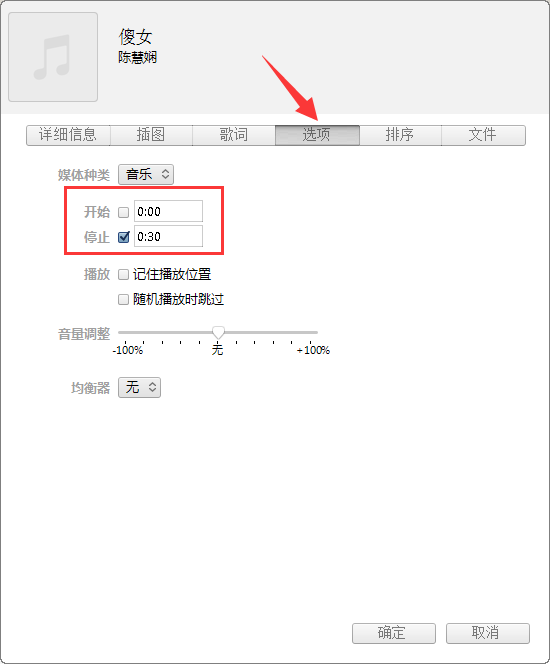Click the stop time field showing 0:30
This screenshot has width=550, height=664.
coord(169,236)
